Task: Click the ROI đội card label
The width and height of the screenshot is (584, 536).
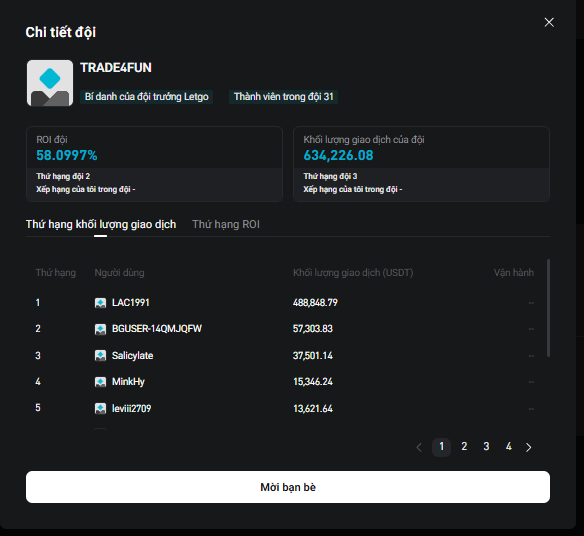Action: 52,140
